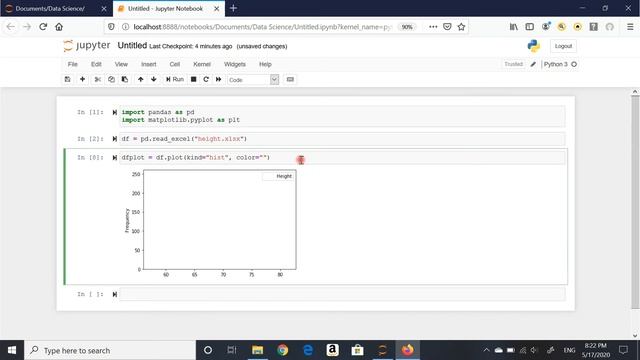The height and width of the screenshot is (360, 640).
Task: Click the histogram output plot
Action: [x=211, y=223]
